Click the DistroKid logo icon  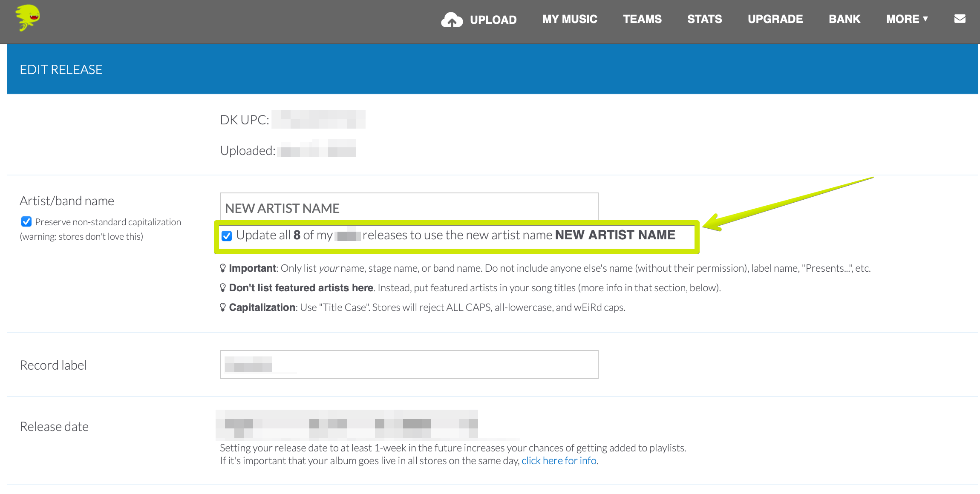[x=28, y=18]
